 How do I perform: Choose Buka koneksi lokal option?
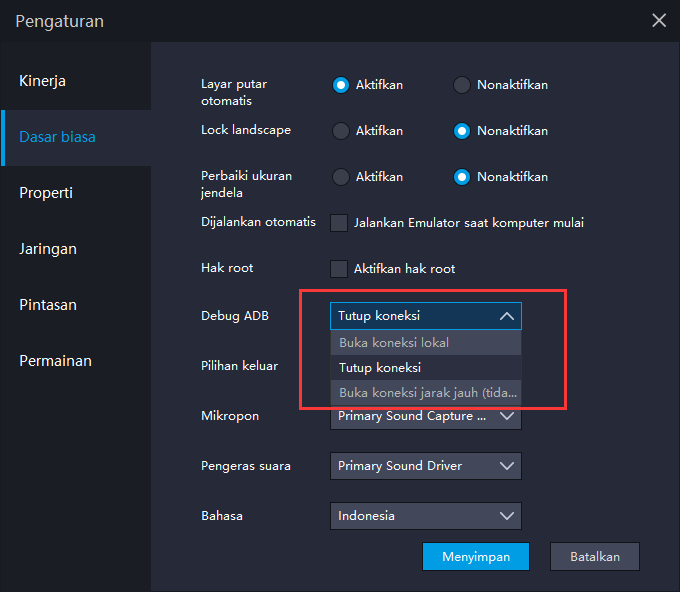425,343
